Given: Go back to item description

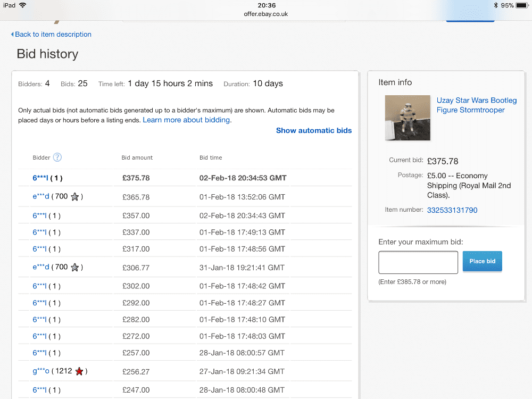Looking at the screenshot, I should (53, 35).
